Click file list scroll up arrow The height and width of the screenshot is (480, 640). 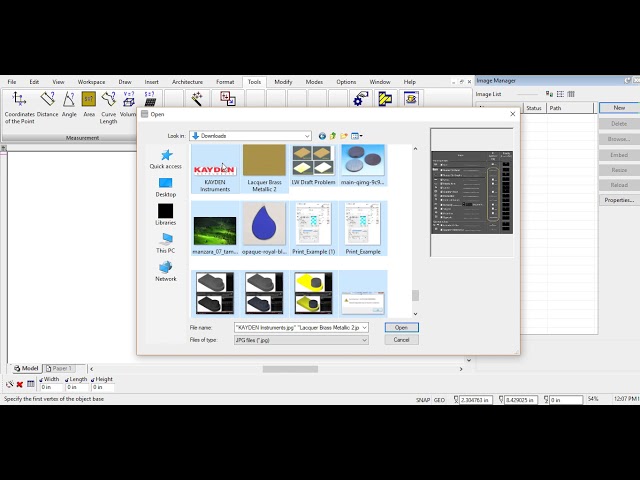point(415,149)
